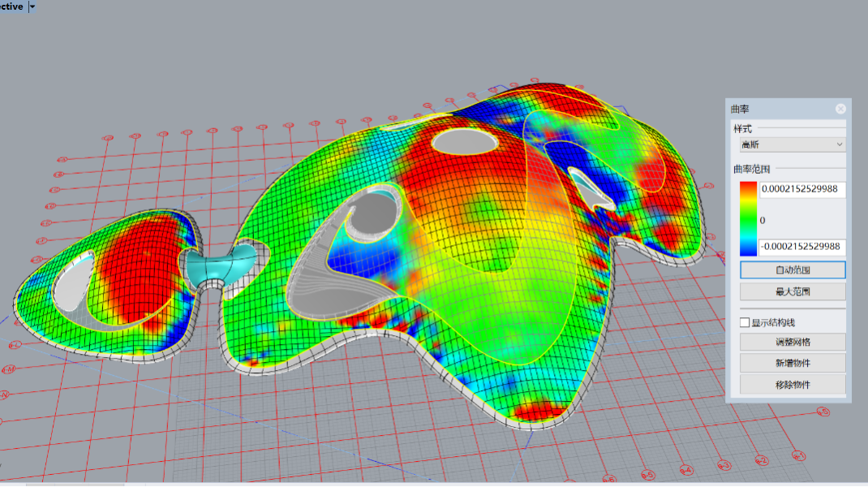The width and height of the screenshot is (868, 487).
Task: Open the viewport name dropdown arrow
Action: click(32, 6)
